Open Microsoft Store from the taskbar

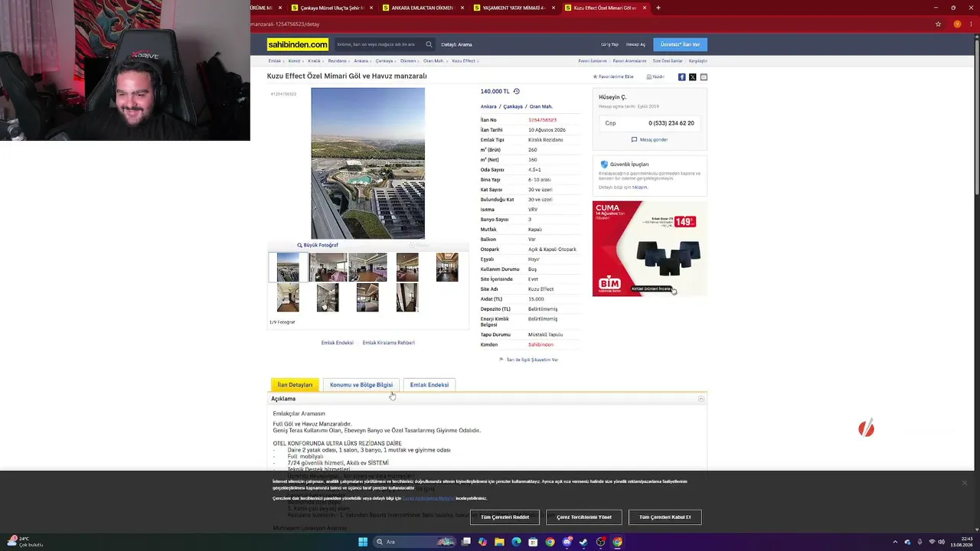pyautogui.click(x=533, y=542)
